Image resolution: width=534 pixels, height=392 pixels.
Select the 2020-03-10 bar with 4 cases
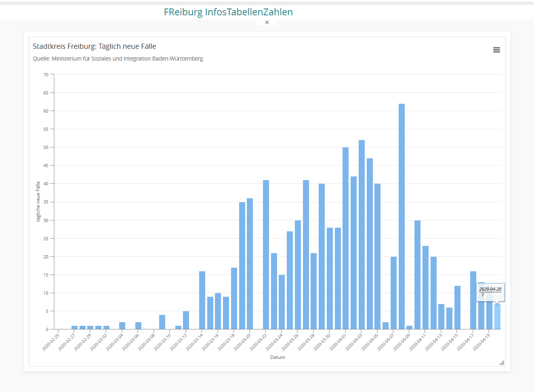pos(162,322)
